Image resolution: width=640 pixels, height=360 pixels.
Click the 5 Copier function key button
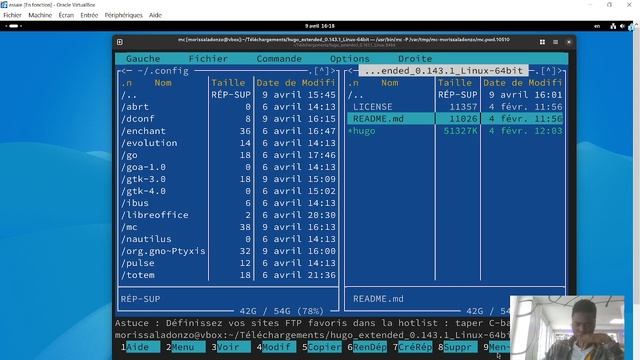322,347
